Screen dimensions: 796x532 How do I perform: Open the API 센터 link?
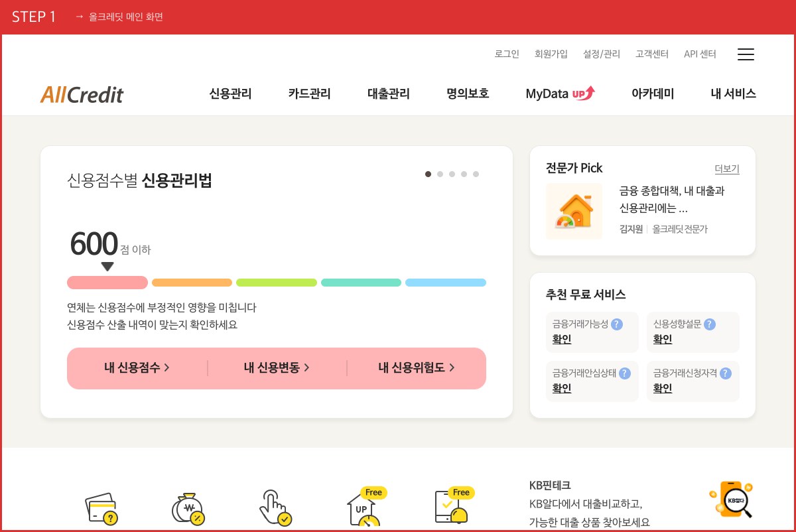coord(700,54)
